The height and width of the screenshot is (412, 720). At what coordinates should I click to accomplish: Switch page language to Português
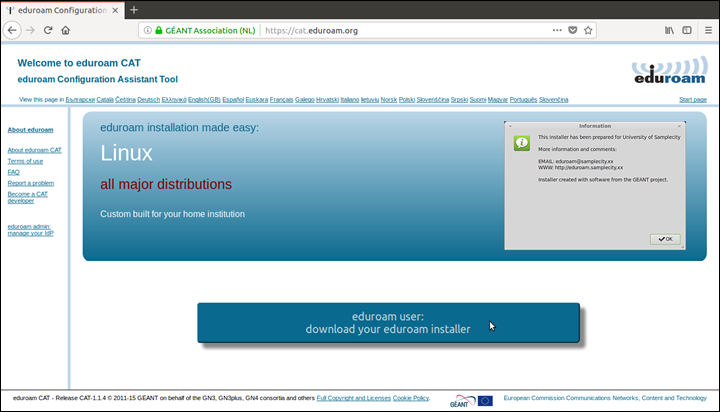(x=523, y=100)
